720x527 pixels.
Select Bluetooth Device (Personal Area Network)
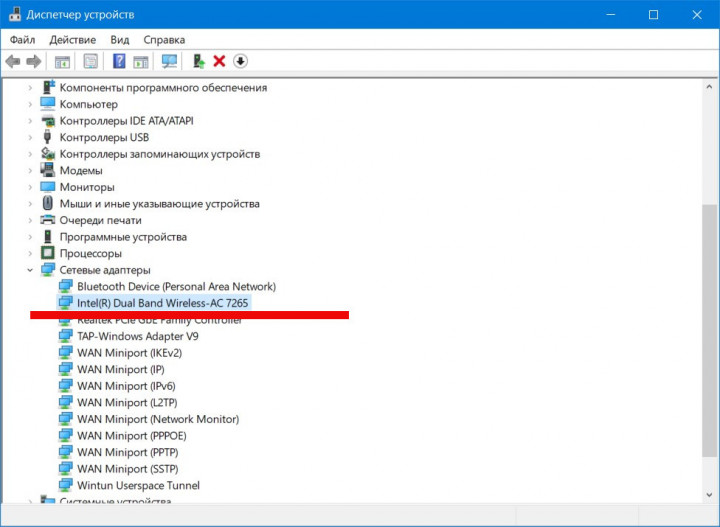(176, 286)
